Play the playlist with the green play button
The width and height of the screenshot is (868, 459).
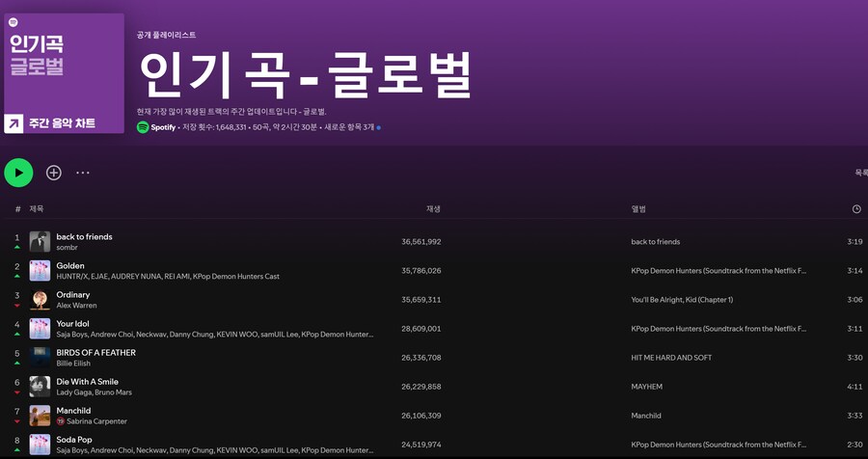(18, 173)
